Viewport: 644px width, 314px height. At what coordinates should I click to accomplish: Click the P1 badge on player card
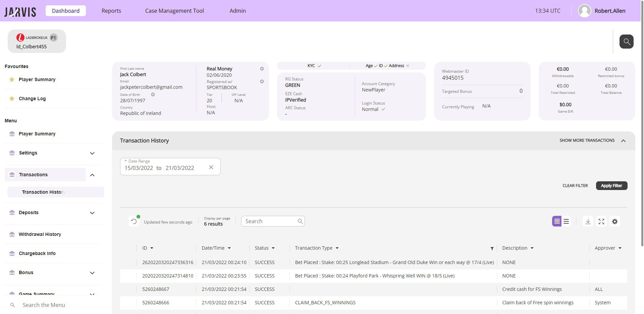pyautogui.click(x=53, y=38)
